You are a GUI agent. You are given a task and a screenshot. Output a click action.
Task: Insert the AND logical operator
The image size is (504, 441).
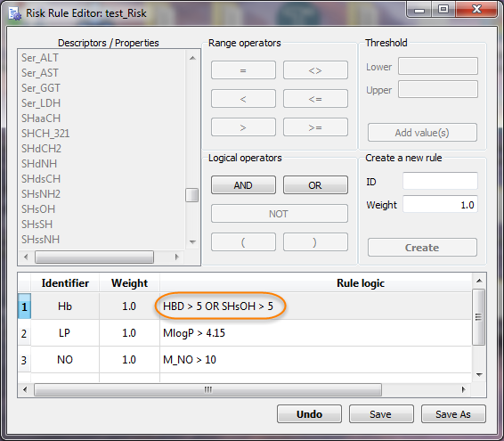[x=243, y=185]
